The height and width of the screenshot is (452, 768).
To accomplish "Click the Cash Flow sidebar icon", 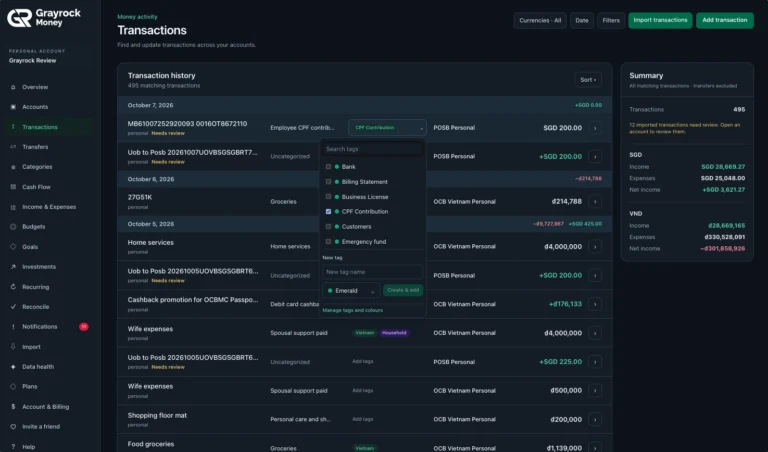I will pyautogui.click(x=13, y=187).
